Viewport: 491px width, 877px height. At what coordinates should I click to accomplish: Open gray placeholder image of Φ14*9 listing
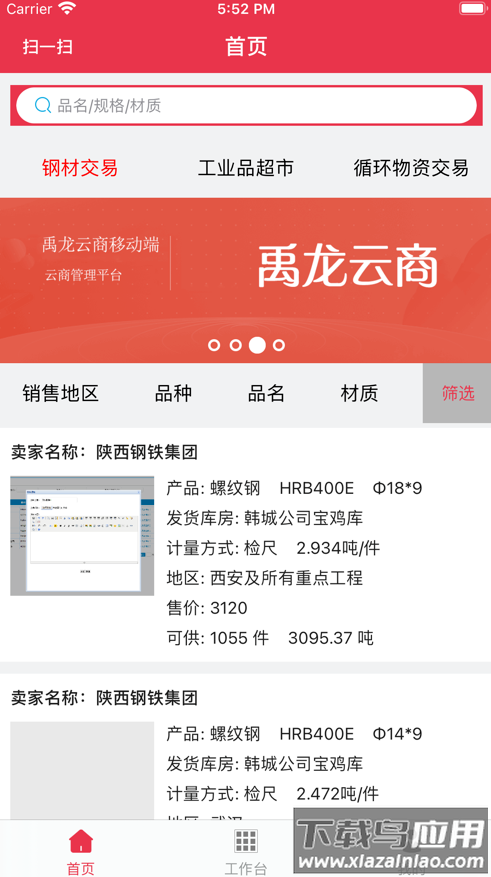82,771
